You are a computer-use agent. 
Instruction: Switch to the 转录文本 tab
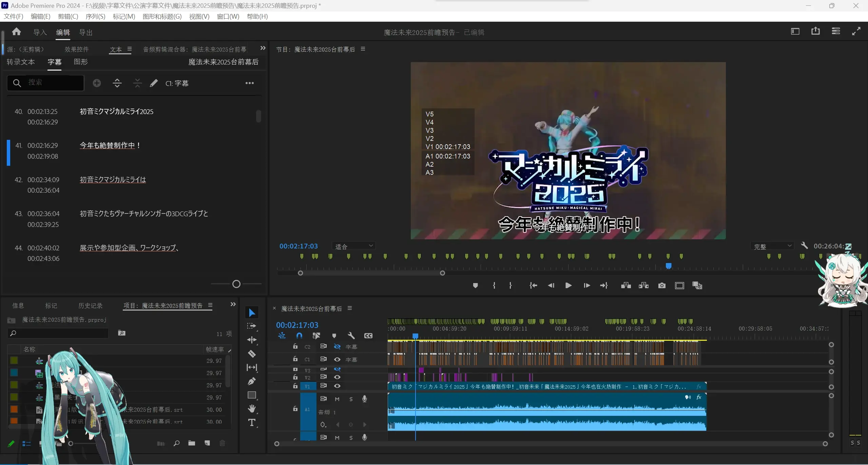tap(21, 62)
